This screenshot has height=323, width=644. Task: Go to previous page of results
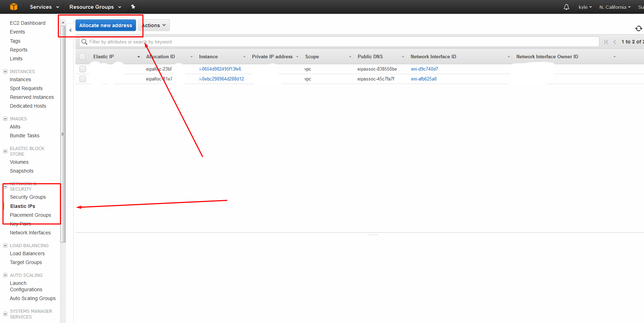pos(615,42)
